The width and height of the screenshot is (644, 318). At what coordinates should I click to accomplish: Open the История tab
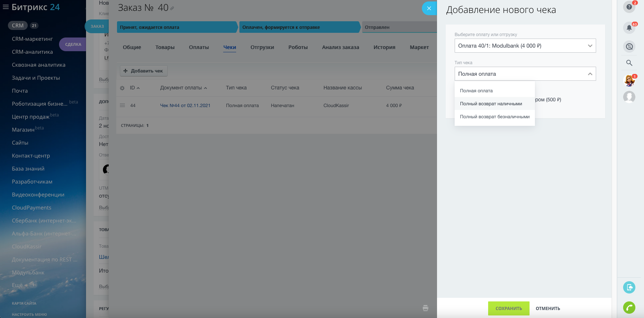click(384, 47)
